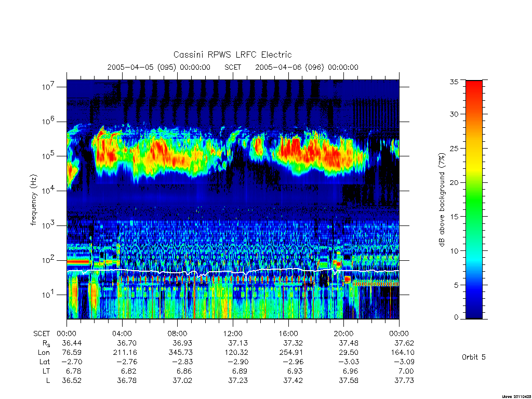Click the Lon value '211.16'
The height and width of the screenshot is (399, 532).
125,353
